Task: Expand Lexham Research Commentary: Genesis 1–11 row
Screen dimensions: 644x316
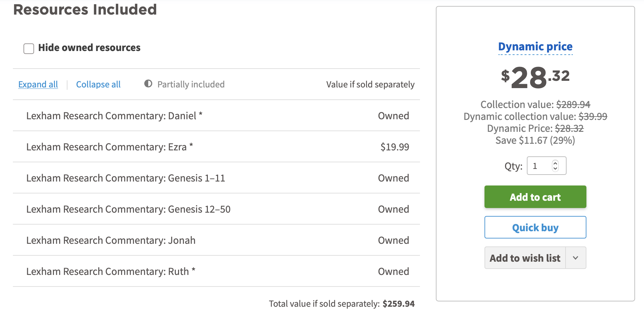Action: 125,178
